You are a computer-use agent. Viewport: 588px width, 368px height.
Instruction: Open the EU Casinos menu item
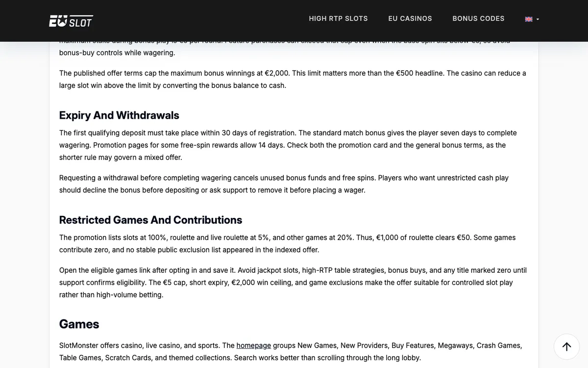[410, 19]
